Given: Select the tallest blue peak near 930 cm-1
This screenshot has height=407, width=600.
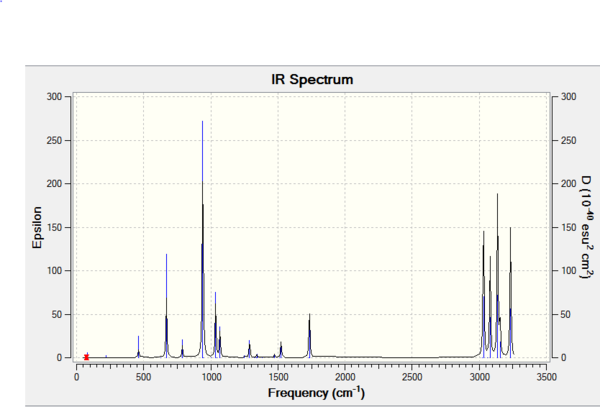Looking at the screenshot, I should 202,239.
